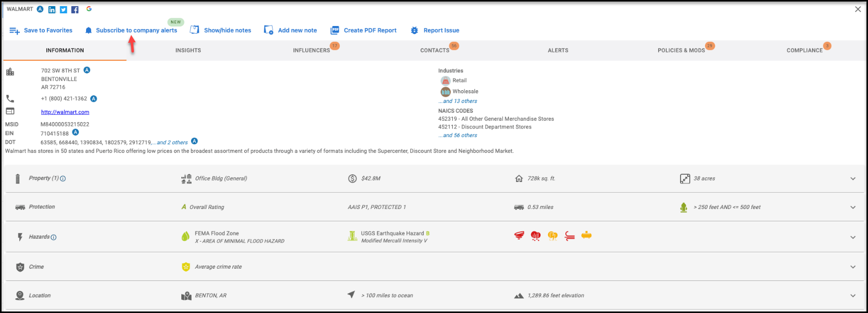Report Issue with bug icon
Screen dimensions: 868x313
tap(435, 31)
